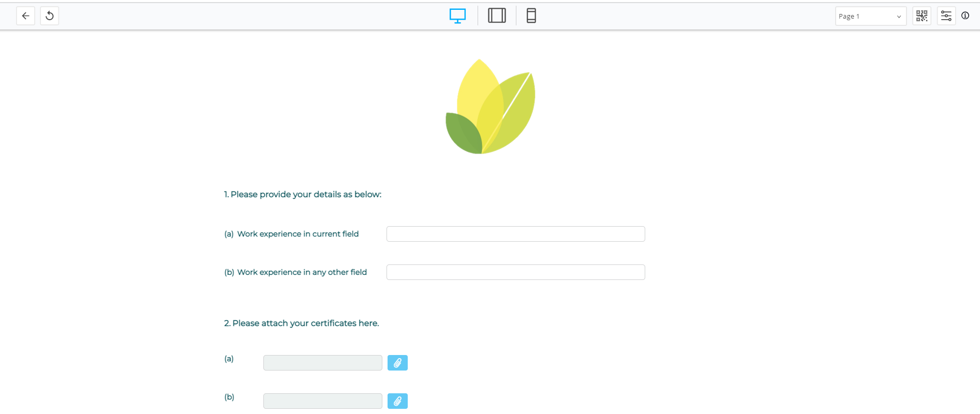Click the paperclip attach button for certificate (a)
This screenshot has height=414, width=980.
[x=397, y=363]
